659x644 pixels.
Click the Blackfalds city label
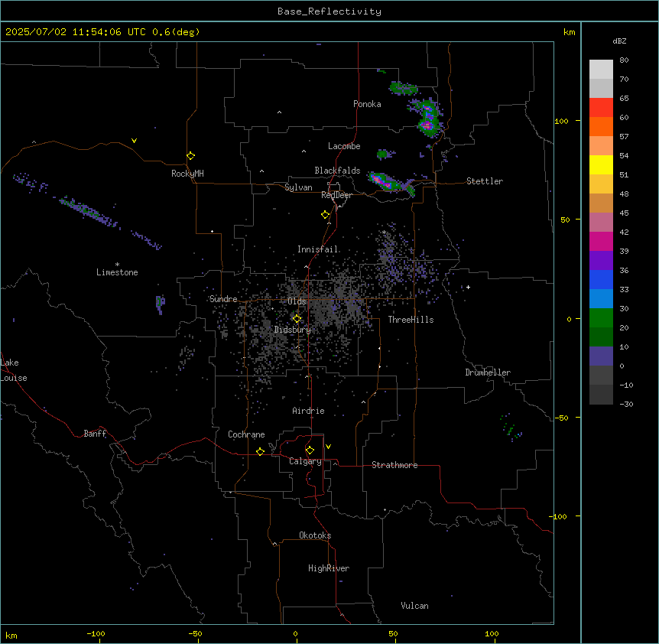(x=337, y=171)
